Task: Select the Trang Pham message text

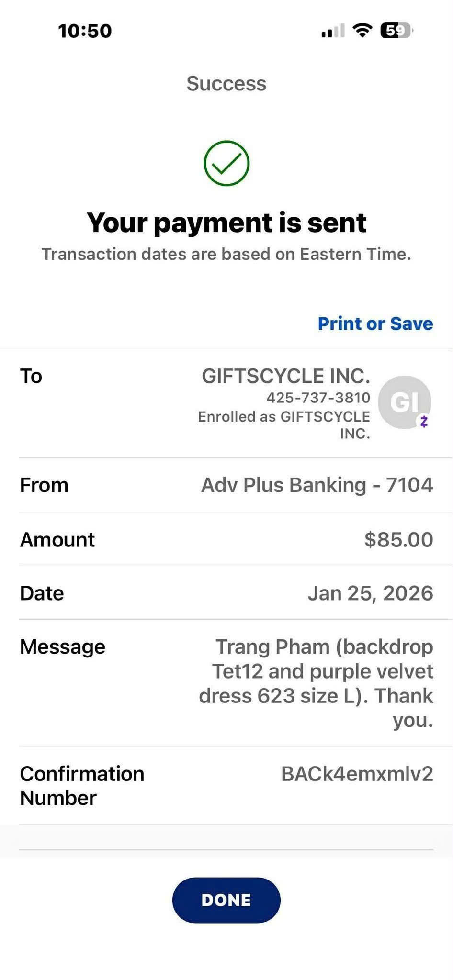Action: point(316,683)
